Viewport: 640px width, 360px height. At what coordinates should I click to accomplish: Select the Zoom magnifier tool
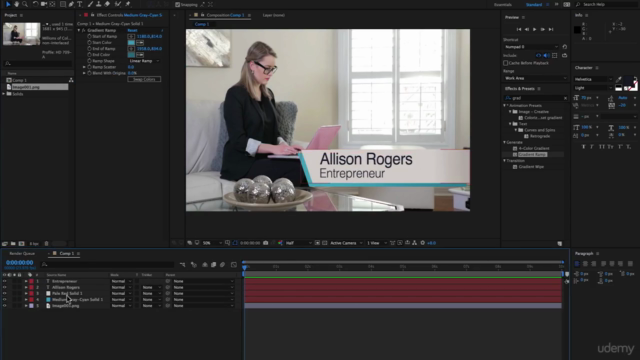pyautogui.click(x=25, y=4)
